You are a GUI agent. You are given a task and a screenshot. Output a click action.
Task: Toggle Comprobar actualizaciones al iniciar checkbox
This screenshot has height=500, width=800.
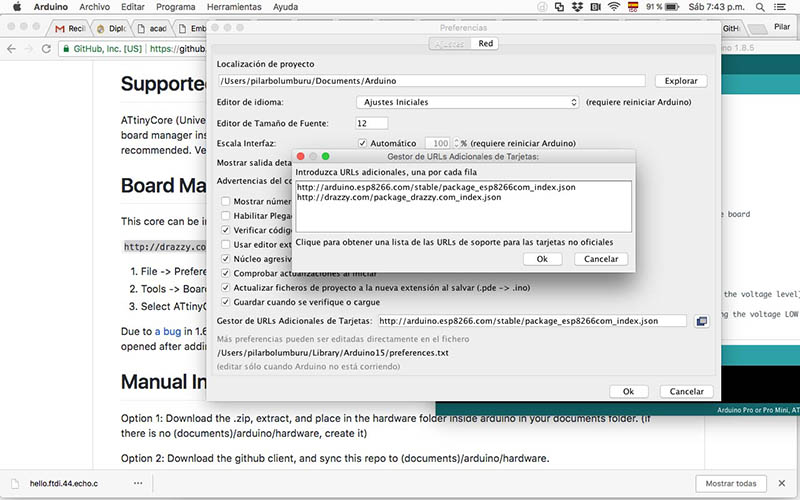coord(226,273)
